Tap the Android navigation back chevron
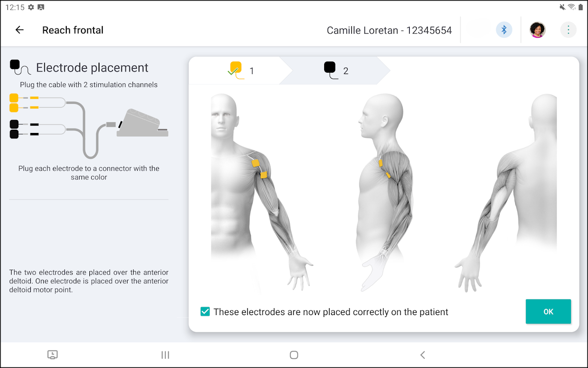 (x=423, y=355)
